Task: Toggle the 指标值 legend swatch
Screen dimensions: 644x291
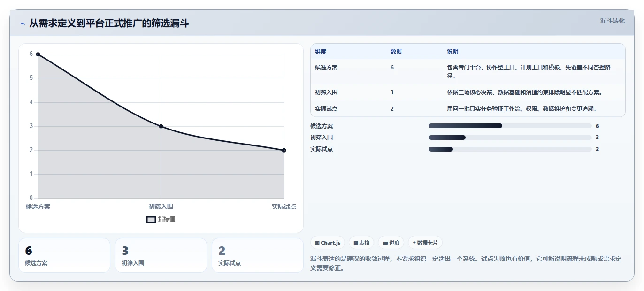Action: tap(151, 219)
